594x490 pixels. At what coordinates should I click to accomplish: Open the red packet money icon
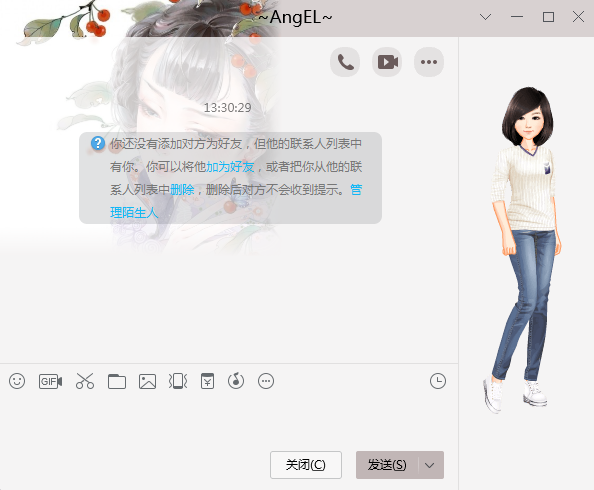tap(207, 381)
